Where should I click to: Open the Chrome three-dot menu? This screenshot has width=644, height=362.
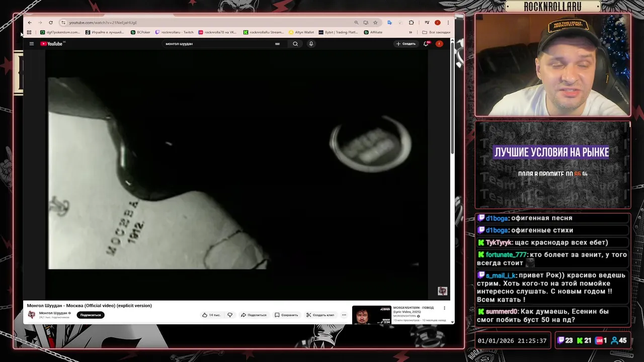pos(448,23)
